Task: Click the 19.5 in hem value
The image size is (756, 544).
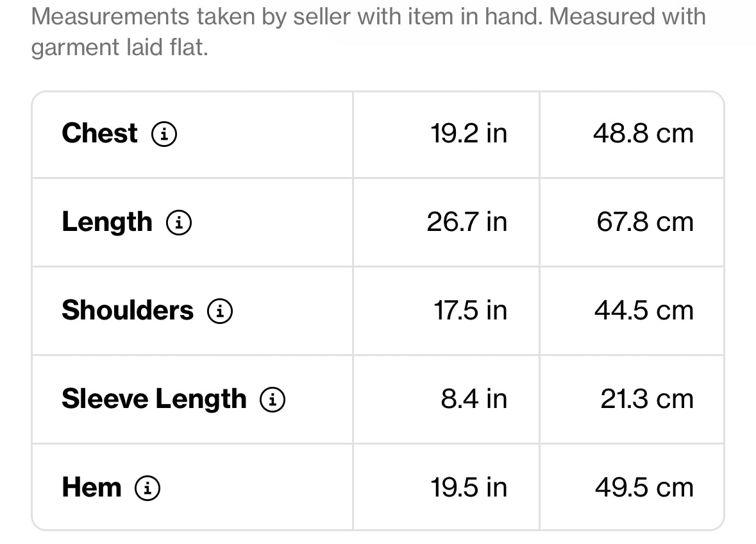Action: tap(468, 488)
